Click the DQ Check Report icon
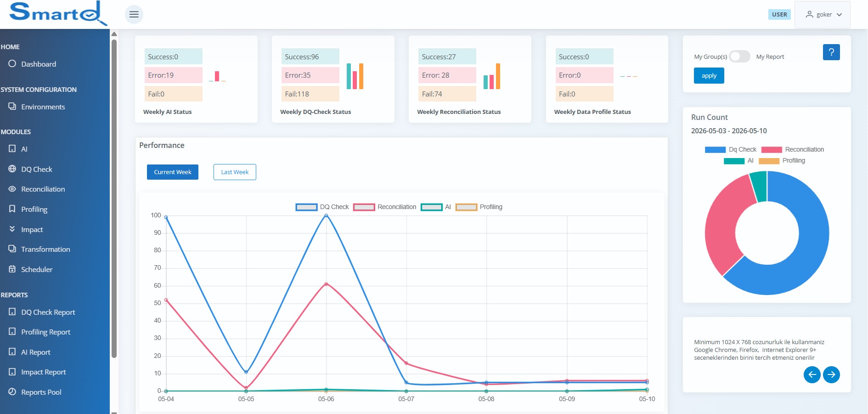This screenshot has width=868, height=414. [x=12, y=312]
